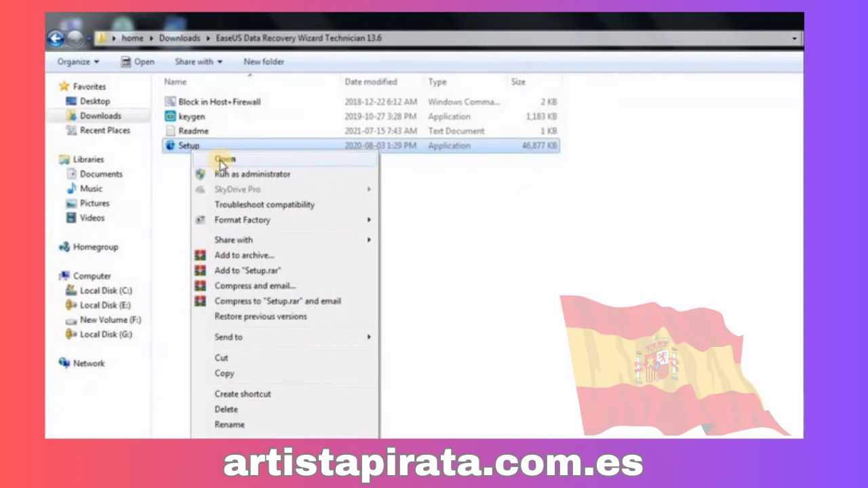Click Downloads in the address breadcrumb
Screen dimensions: 868x488
[180, 39]
